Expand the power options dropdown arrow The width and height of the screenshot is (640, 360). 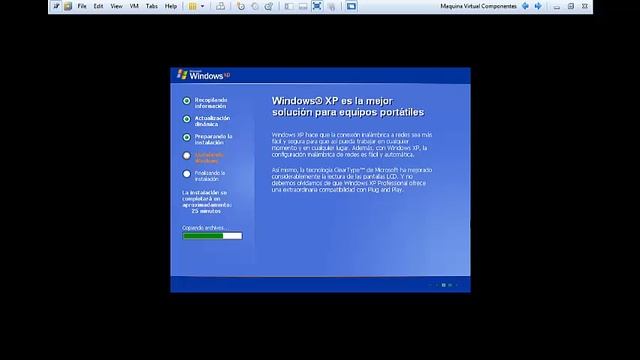[202, 6]
